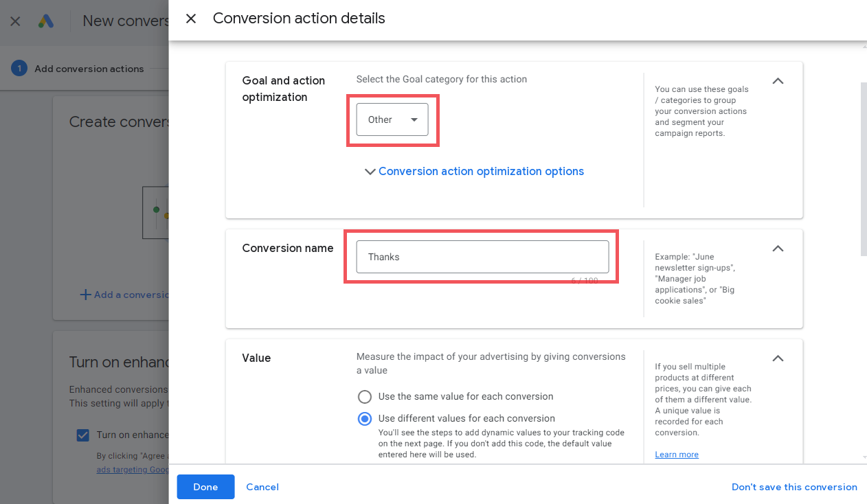867x504 pixels.
Task: Click Cancel in the footer
Action: (262, 487)
